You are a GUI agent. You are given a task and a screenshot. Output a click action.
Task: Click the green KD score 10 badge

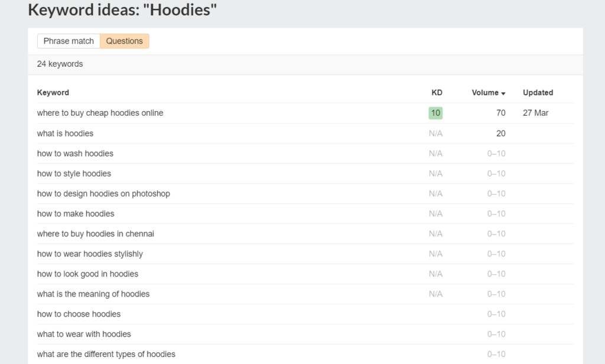tap(435, 113)
